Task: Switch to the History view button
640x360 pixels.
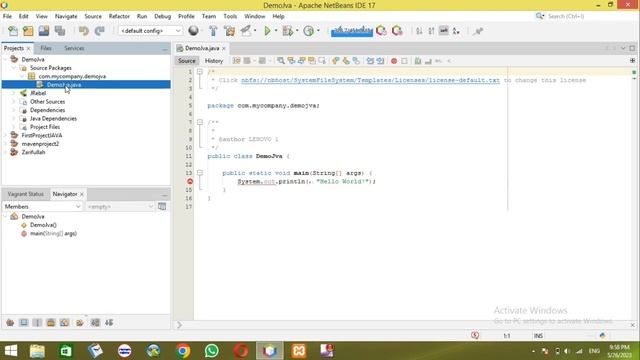Action: (214, 61)
